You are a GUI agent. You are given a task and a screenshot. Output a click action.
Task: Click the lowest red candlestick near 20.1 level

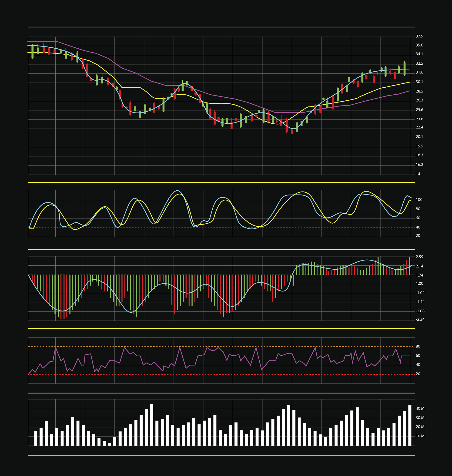(x=292, y=132)
